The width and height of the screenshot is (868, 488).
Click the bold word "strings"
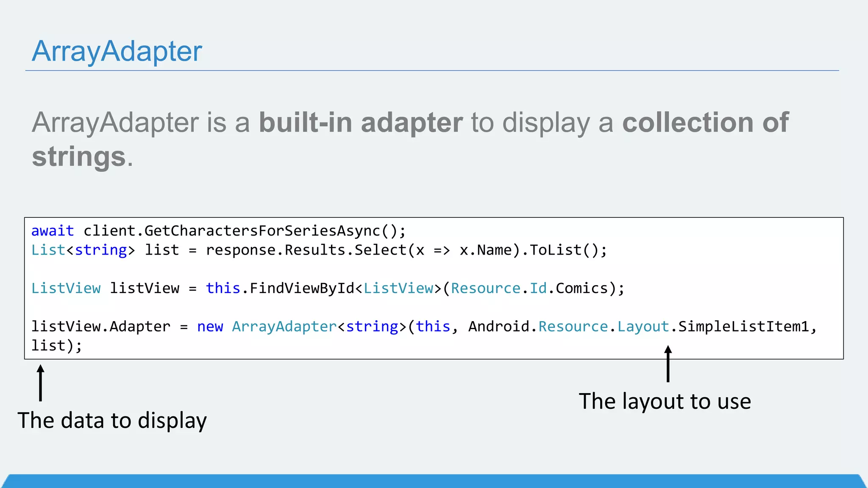click(79, 157)
